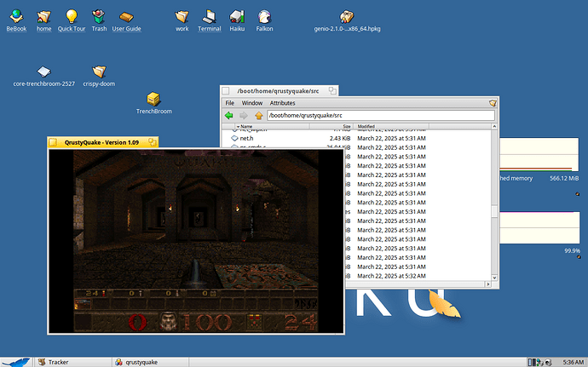This screenshot has width=588, height=367.
Task: Go up one folder with orange arrow
Action: point(259,116)
